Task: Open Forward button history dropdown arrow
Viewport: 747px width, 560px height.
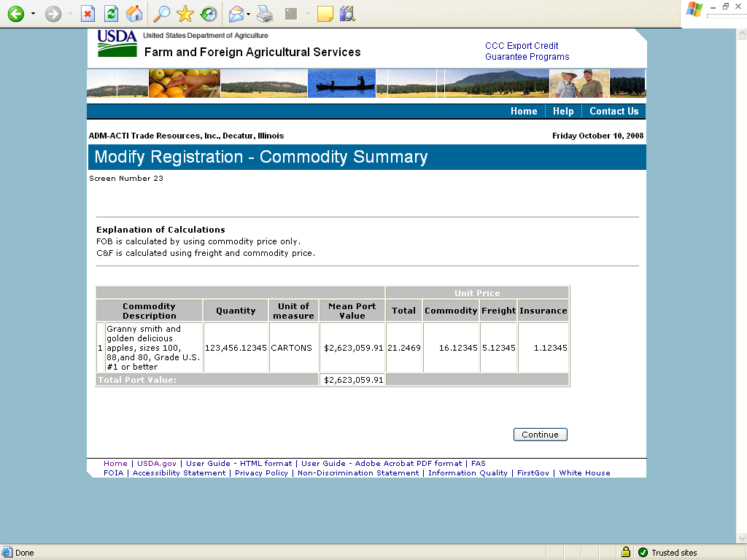Action: [70, 14]
